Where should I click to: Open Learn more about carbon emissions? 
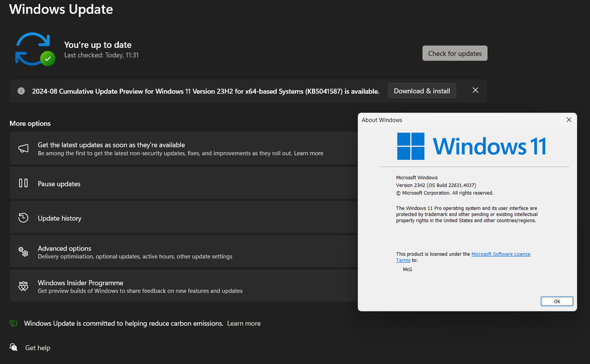tap(244, 323)
